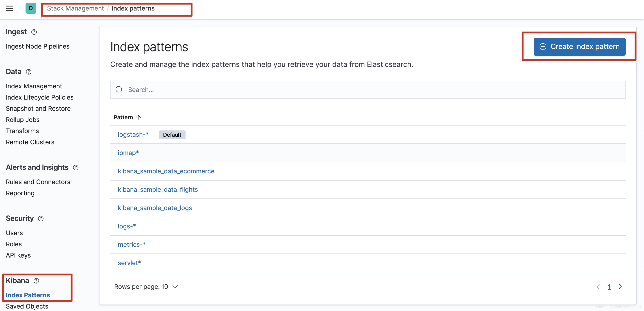Viewport: 644px width, 311px height.
Task: Select Index Patterns in Kibana section
Action: coord(28,295)
